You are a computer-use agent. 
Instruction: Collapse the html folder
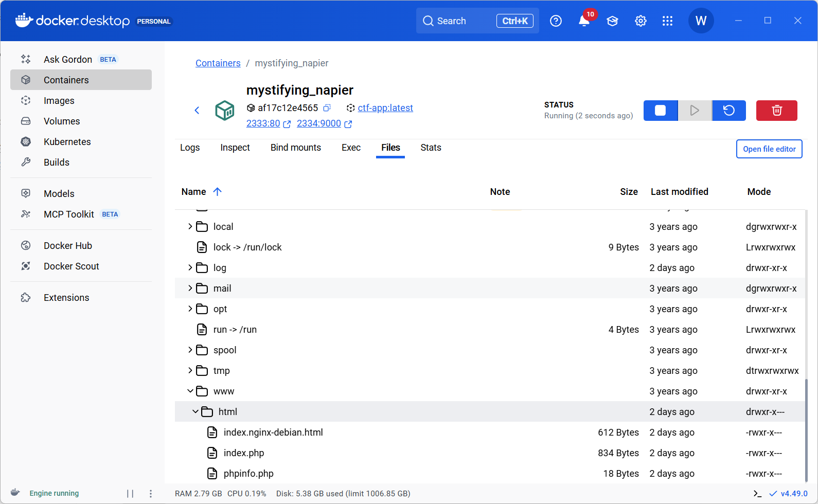(195, 411)
